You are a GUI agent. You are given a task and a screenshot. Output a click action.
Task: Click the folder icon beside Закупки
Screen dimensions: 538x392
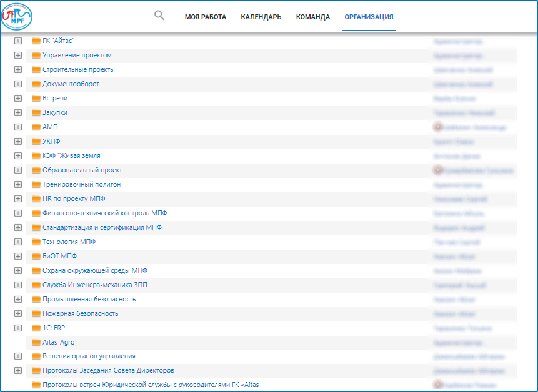click(x=36, y=113)
